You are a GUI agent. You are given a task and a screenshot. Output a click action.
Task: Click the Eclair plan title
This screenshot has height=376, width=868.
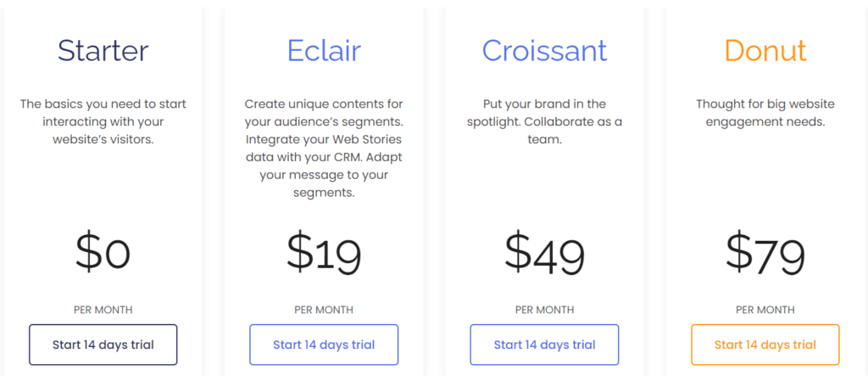coord(324,51)
